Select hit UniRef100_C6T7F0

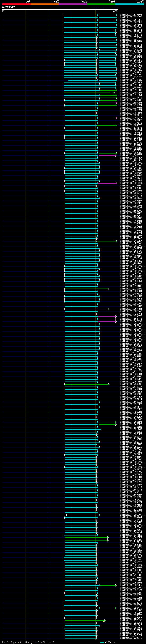pyautogui.click(x=131, y=20)
